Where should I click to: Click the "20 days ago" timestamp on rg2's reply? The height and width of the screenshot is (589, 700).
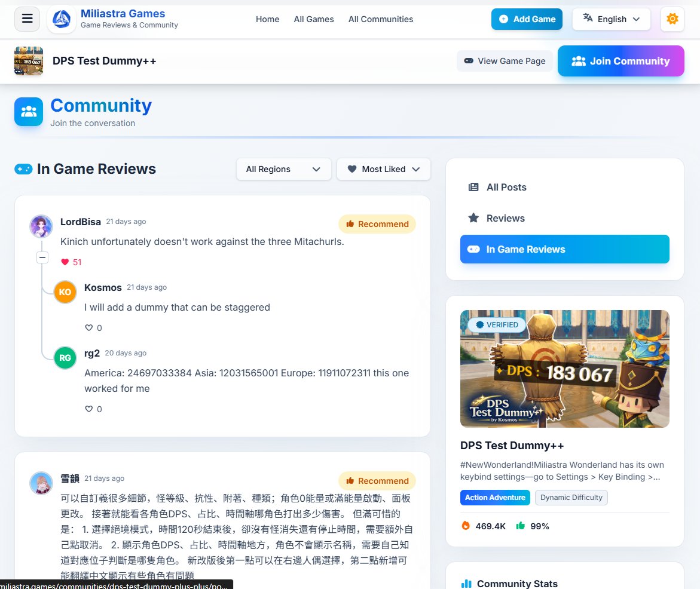pos(126,353)
